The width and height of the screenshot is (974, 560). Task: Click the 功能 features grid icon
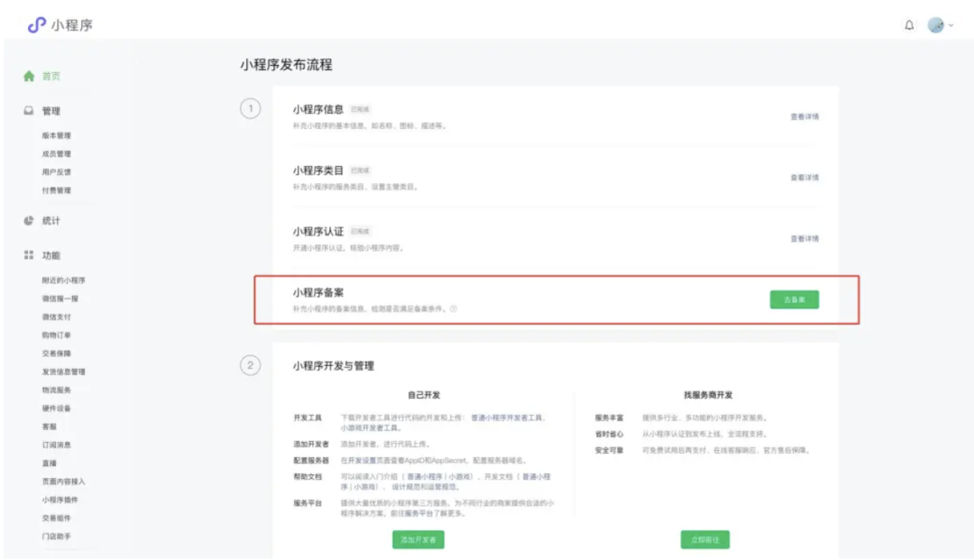(x=28, y=254)
